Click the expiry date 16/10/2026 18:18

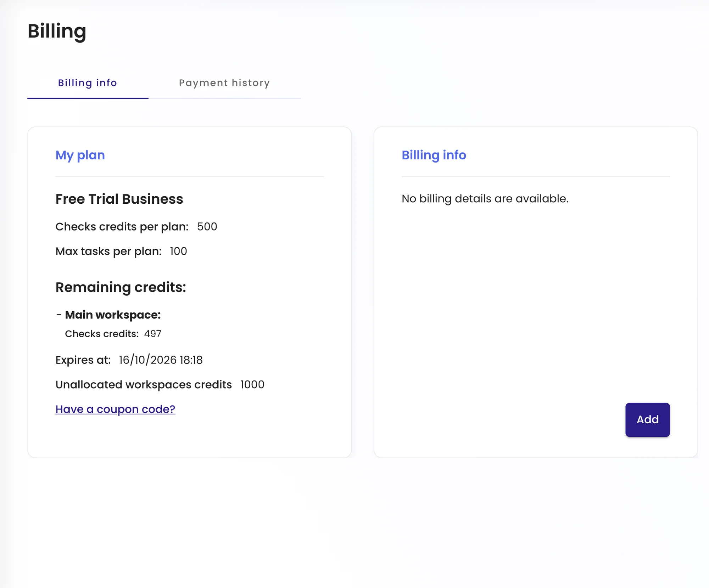point(161,360)
